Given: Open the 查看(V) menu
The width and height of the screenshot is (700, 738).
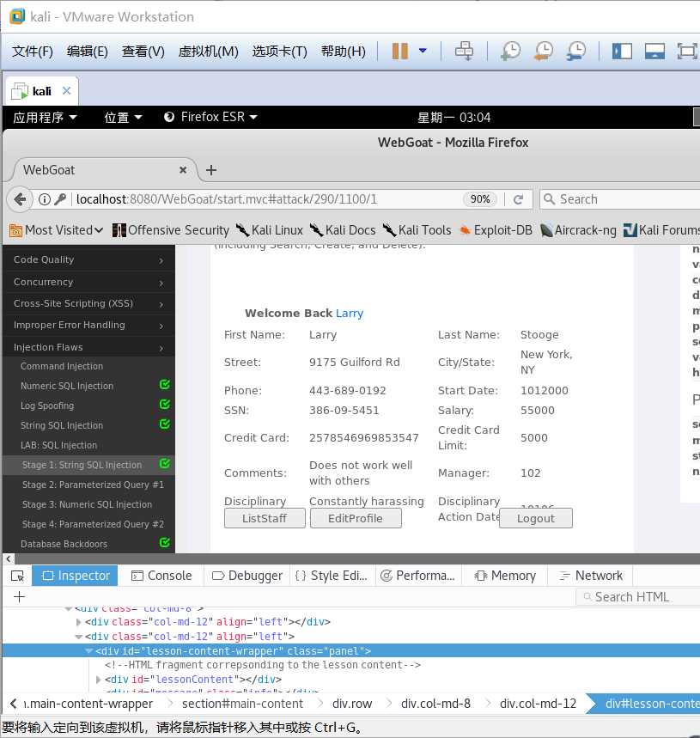Looking at the screenshot, I should pos(143,51).
